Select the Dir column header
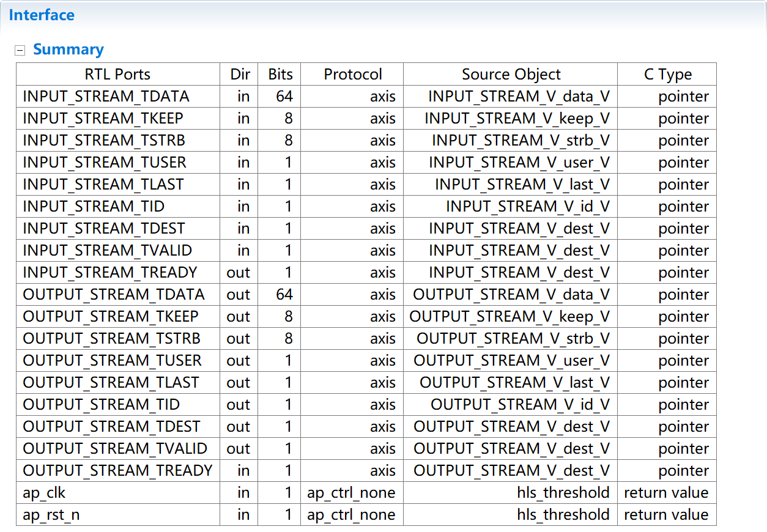Image resolution: width=767 pixels, height=532 pixels. tap(240, 74)
